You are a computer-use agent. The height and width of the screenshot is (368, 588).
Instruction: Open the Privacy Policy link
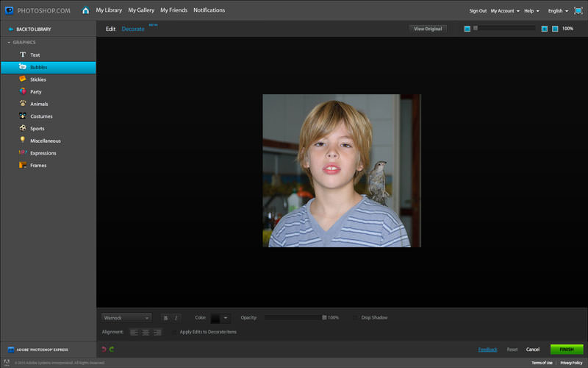[x=571, y=363]
